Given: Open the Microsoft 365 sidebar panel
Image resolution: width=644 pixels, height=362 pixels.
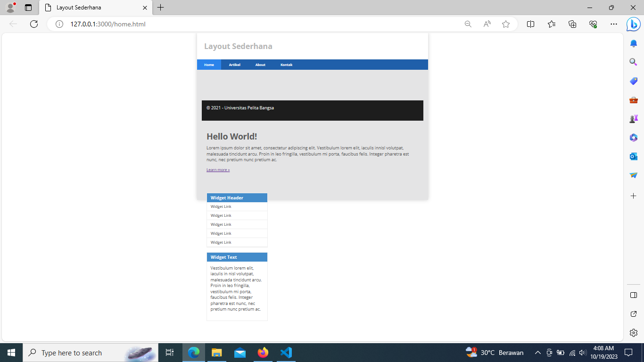Looking at the screenshot, I should point(633,137).
